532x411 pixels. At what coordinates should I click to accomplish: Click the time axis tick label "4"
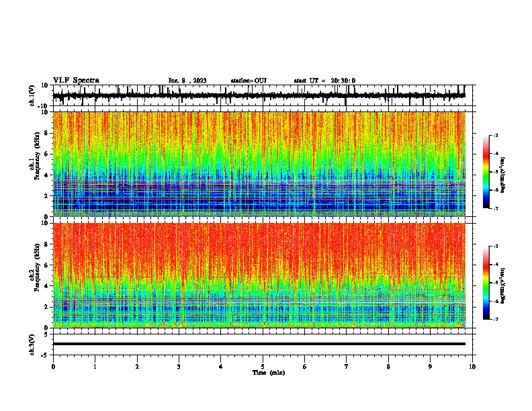[221, 367]
